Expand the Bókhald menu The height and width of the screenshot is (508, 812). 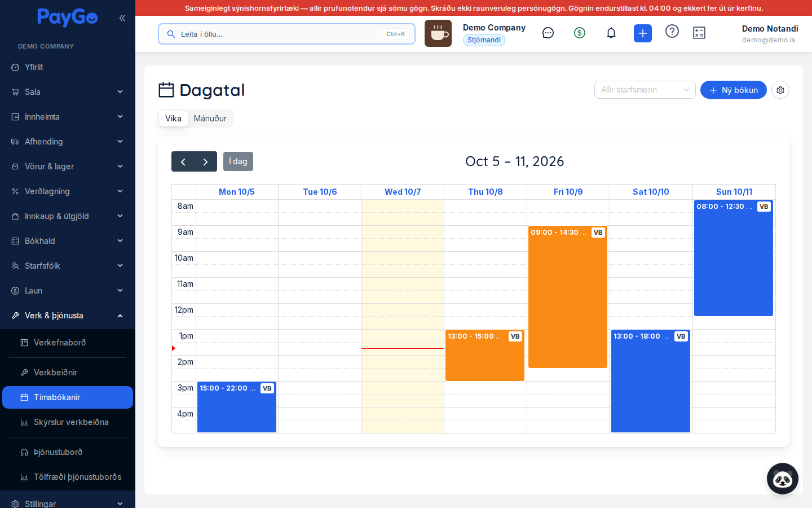coord(68,241)
